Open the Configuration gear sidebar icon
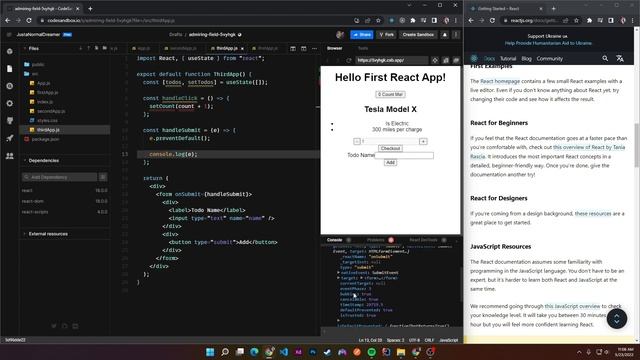640x360 pixels. pos(10,103)
